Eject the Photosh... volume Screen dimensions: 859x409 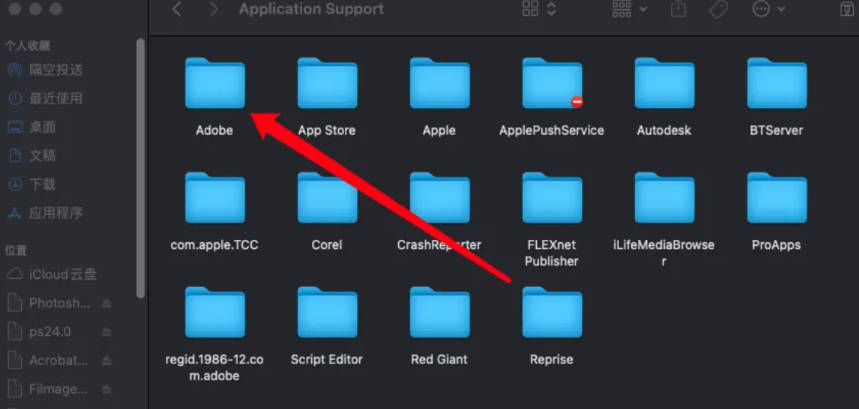(x=107, y=303)
